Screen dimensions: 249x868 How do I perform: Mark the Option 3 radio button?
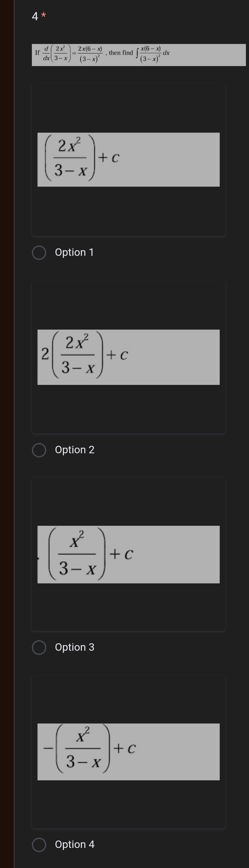39,648
